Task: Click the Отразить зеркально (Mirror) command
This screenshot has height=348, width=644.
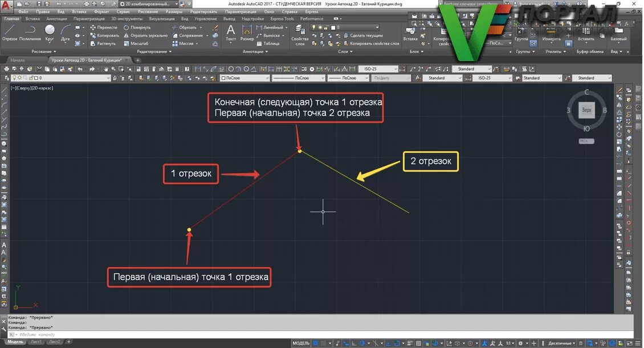Action: click(x=145, y=35)
